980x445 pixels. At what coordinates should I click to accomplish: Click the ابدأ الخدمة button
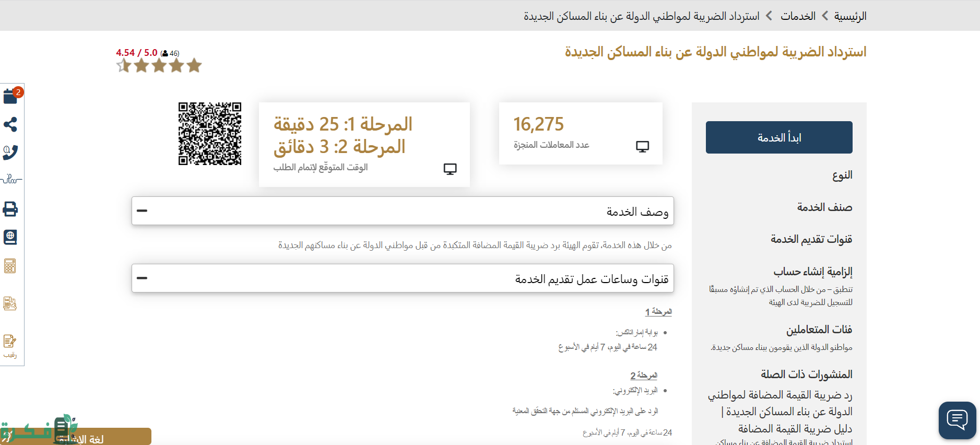pyautogui.click(x=778, y=137)
